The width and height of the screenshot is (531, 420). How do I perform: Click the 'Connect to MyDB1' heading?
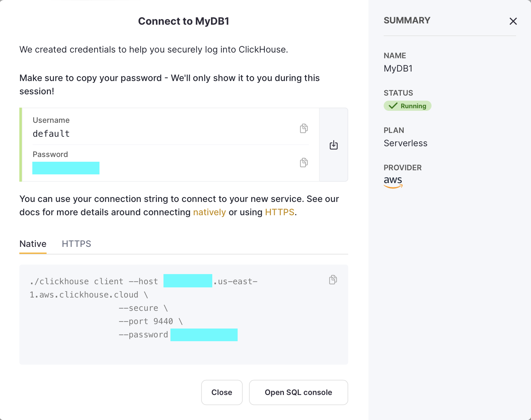click(184, 21)
